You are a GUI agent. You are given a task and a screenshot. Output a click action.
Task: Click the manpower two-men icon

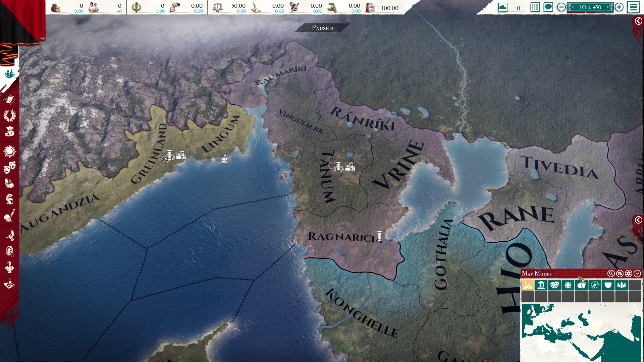coord(94,7)
